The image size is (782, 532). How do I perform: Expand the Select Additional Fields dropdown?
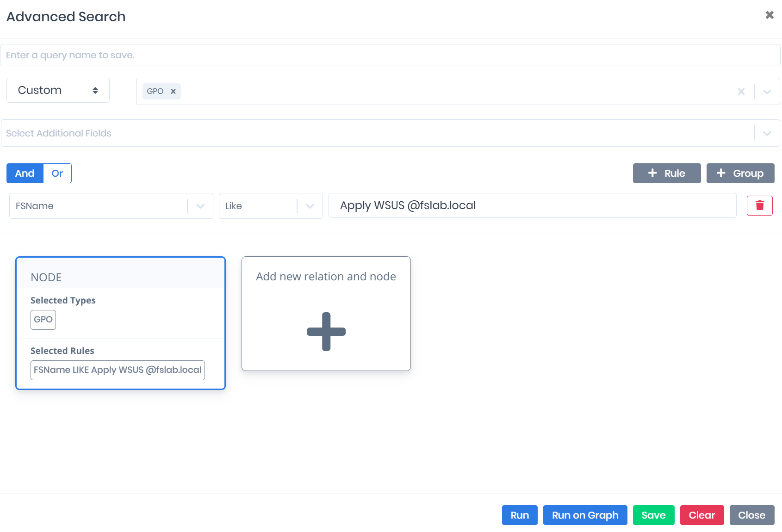[767, 133]
